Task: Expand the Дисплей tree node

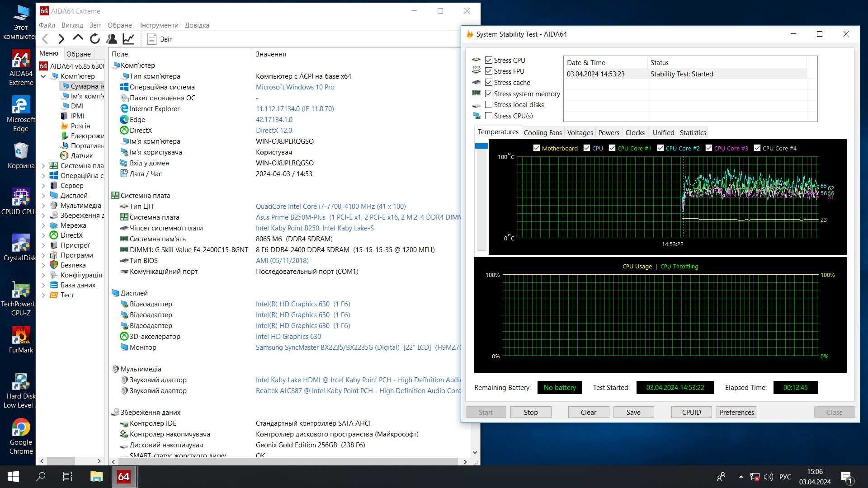Action: tap(43, 196)
